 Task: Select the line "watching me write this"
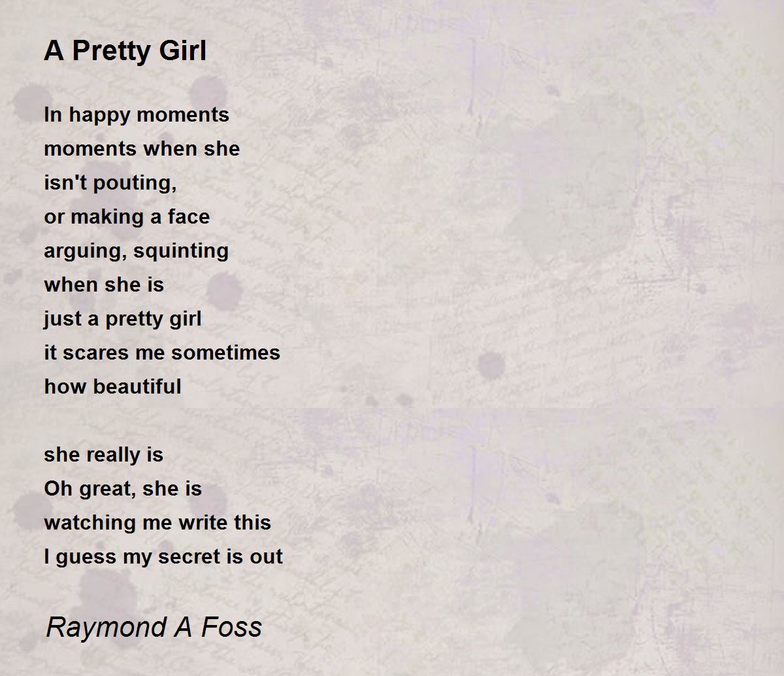point(157,522)
